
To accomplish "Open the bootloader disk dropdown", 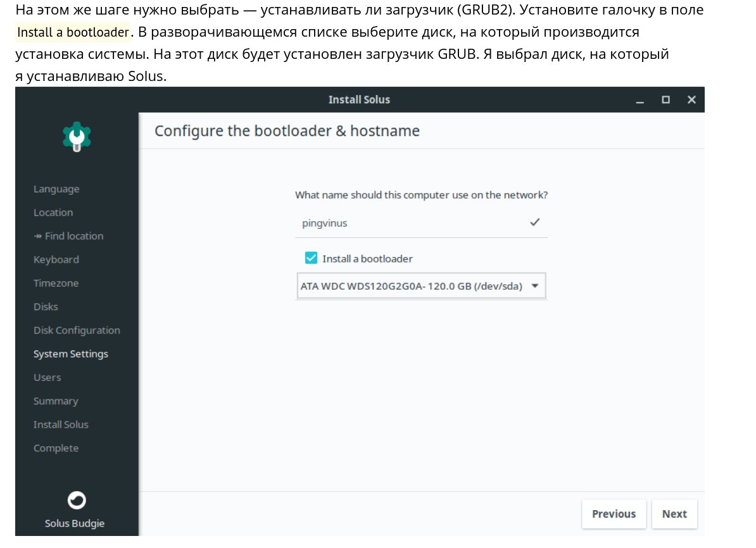I will click(x=421, y=286).
